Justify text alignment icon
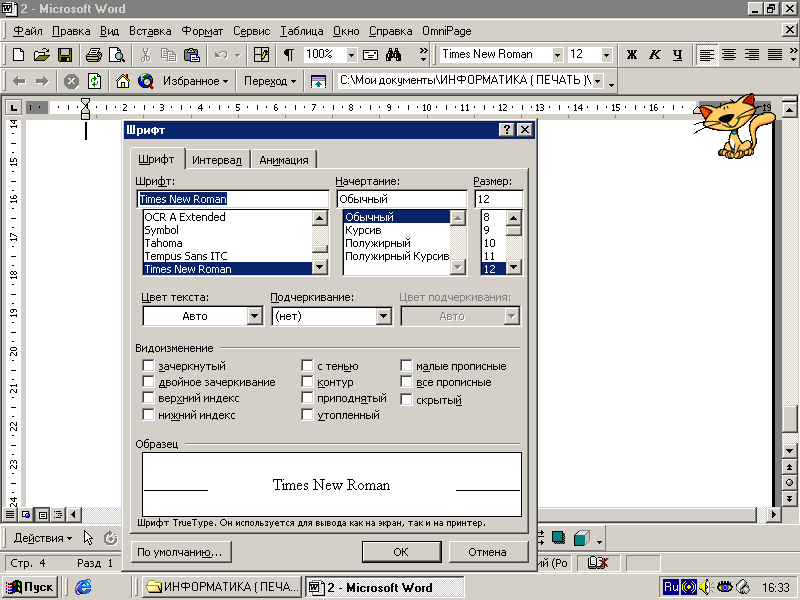 point(775,55)
